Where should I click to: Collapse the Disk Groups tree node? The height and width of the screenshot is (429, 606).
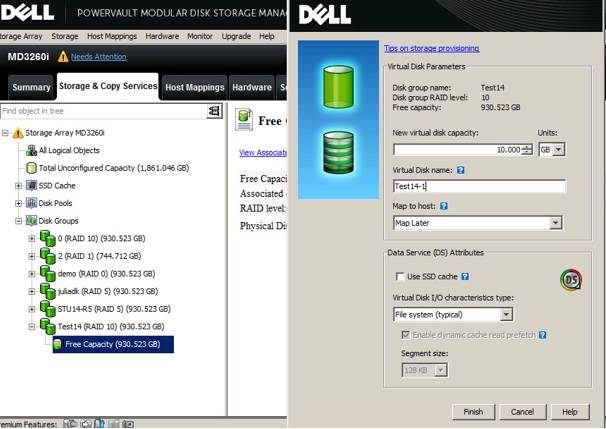click(18, 221)
